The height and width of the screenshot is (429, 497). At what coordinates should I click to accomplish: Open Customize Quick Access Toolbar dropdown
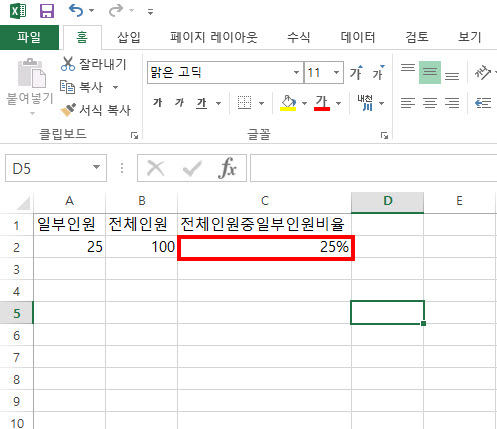[150, 12]
